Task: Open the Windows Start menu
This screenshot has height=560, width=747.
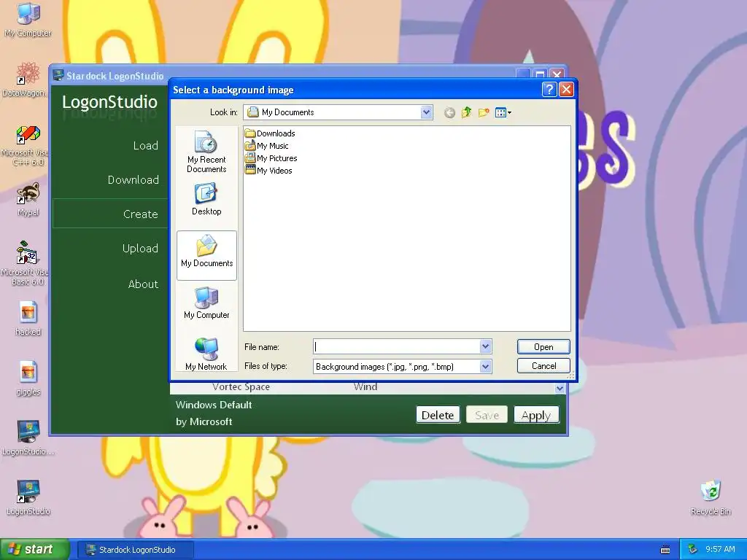Action: pyautogui.click(x=34, y=550)
